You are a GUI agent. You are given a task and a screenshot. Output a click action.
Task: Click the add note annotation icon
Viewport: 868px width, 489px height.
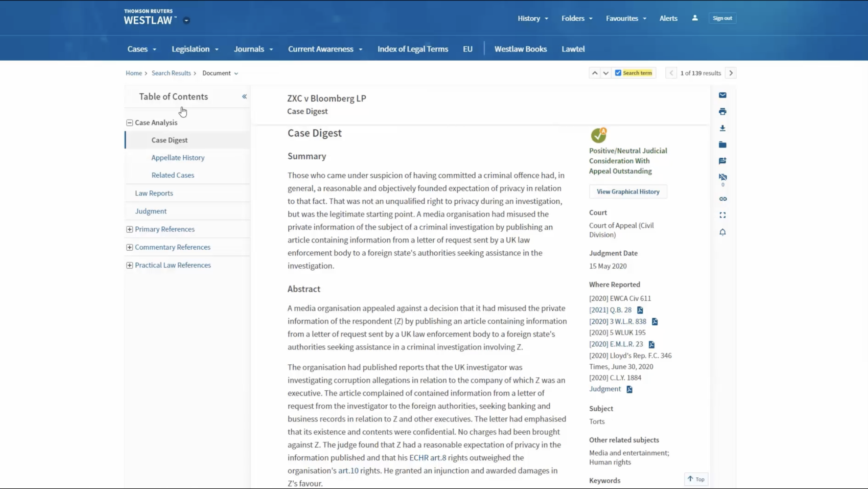[x=722, y=161]
